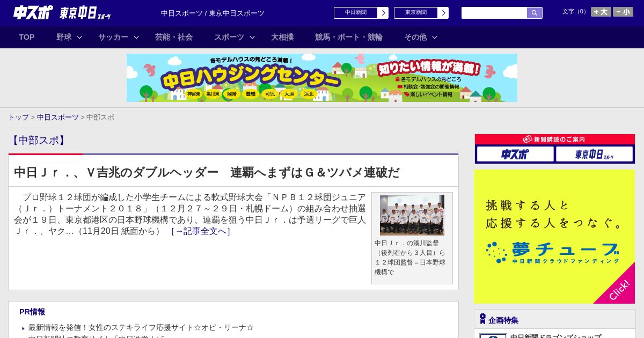Click the 東京中日スポーツ header logo
The height and width of the screenshot is (338, 644).
click(x=85, y=13)
